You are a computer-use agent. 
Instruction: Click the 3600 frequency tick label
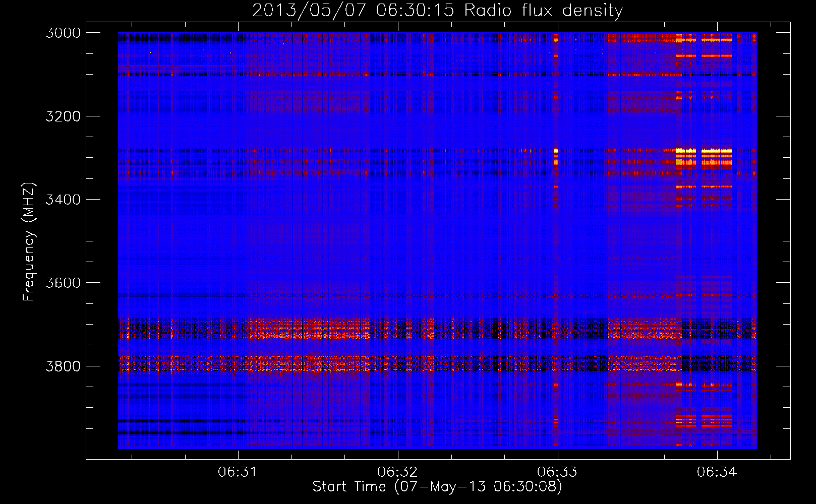coord(63,283)
